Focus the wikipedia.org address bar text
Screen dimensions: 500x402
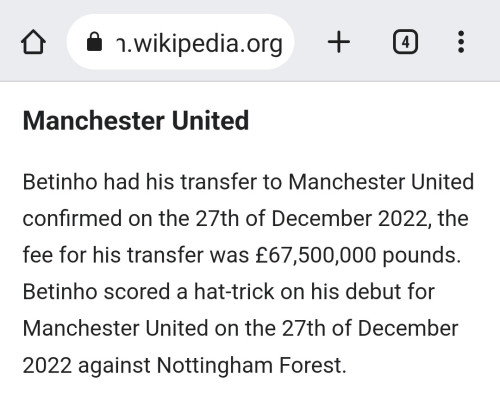coord(200,44)
